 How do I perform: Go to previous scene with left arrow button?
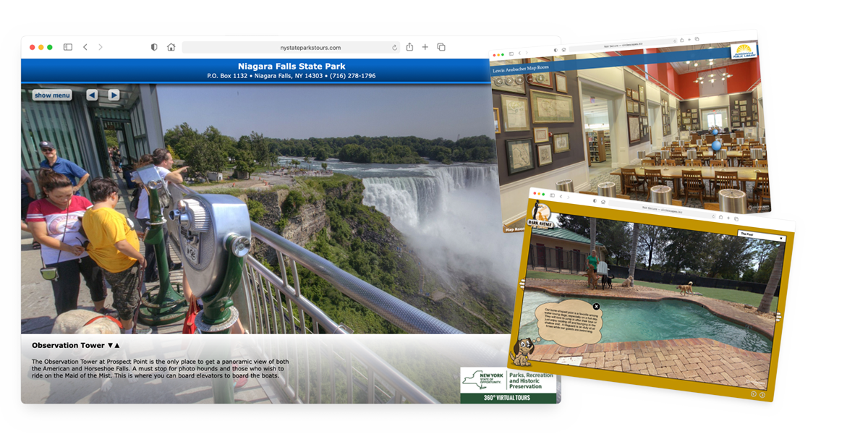click(92, 95)
